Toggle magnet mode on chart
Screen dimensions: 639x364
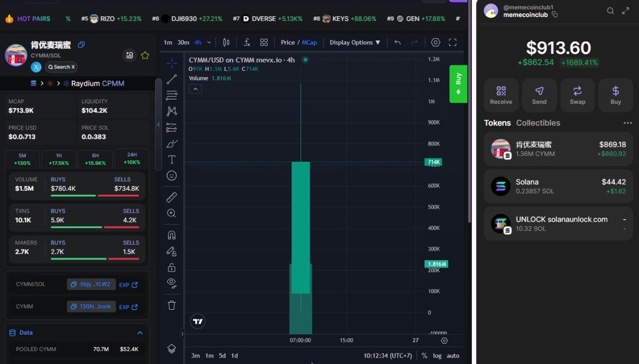point(172,235)
